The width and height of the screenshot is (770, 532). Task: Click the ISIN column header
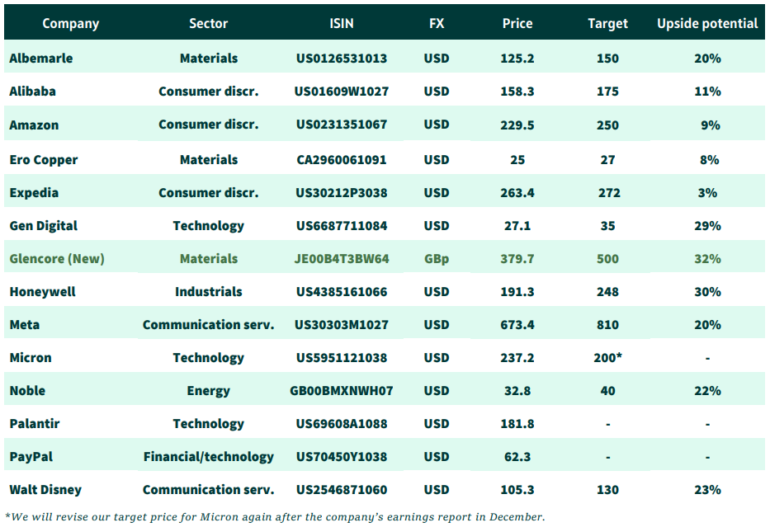[x=341, y=24]
